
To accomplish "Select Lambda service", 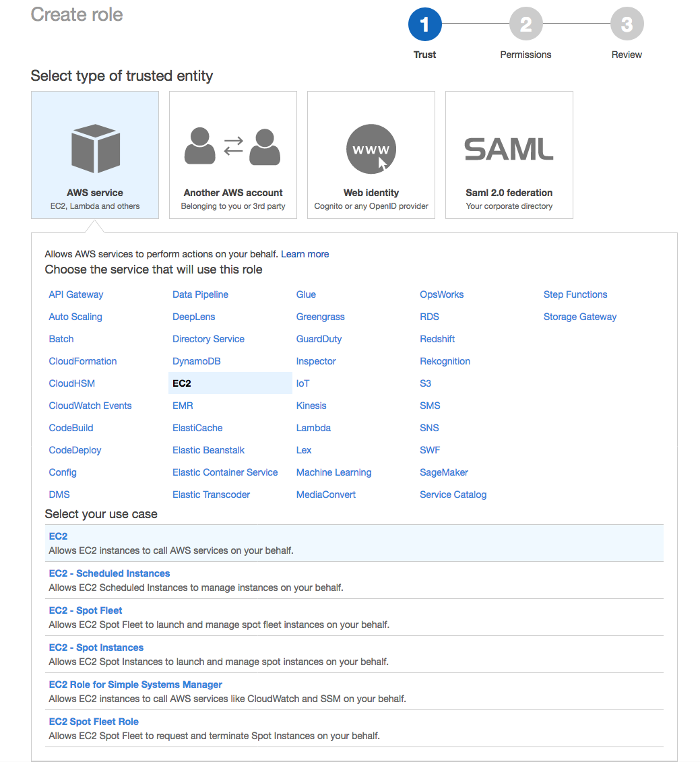I will point(313,428).
